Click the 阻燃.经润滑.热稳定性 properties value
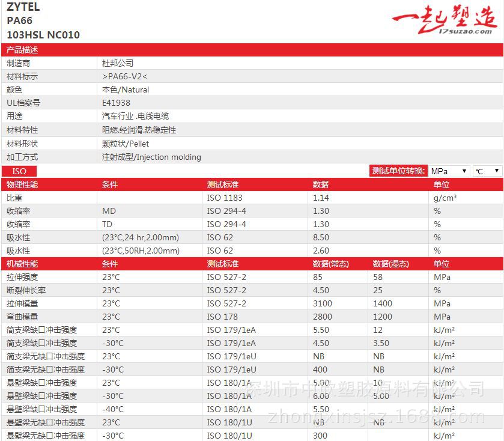The width and height of the screenshot is (504, 441). click(139, 130)
